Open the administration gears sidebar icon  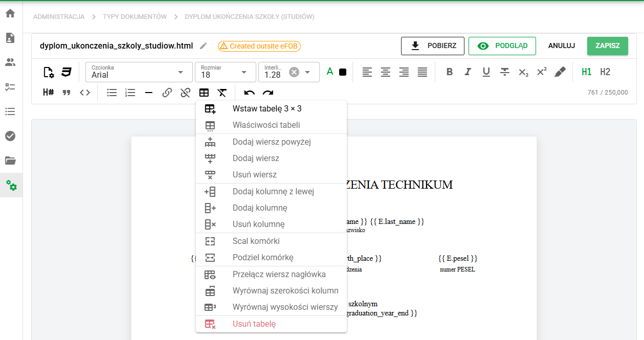click(x=10, y=185)
